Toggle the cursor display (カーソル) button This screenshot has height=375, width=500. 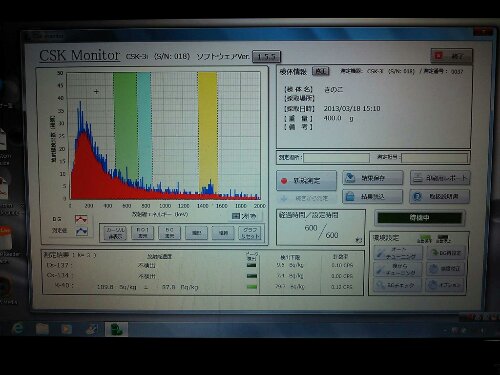pyautogui.click(x=115, y=233)
